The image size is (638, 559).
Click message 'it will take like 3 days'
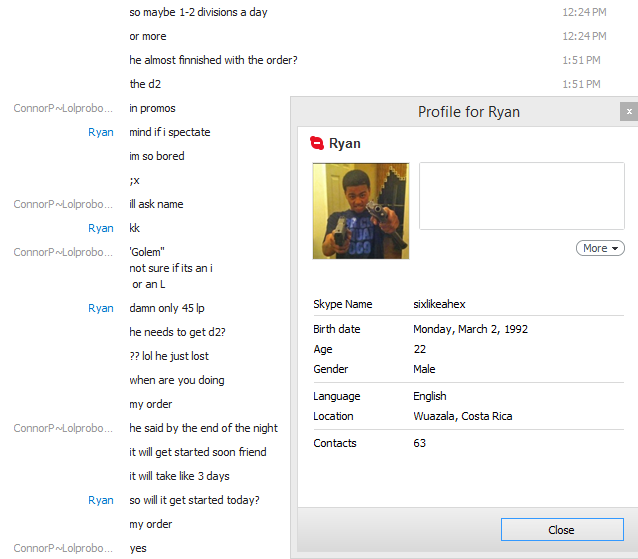click(179, 476)
